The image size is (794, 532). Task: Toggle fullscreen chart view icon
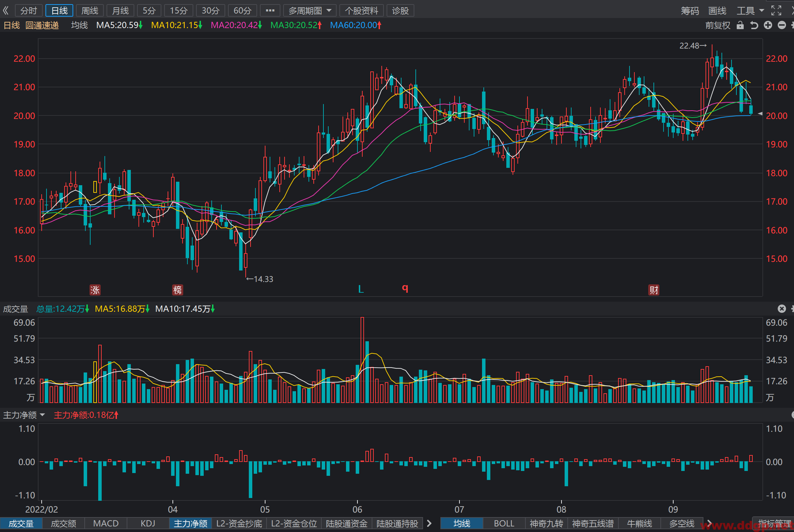(x=776, y=11)
